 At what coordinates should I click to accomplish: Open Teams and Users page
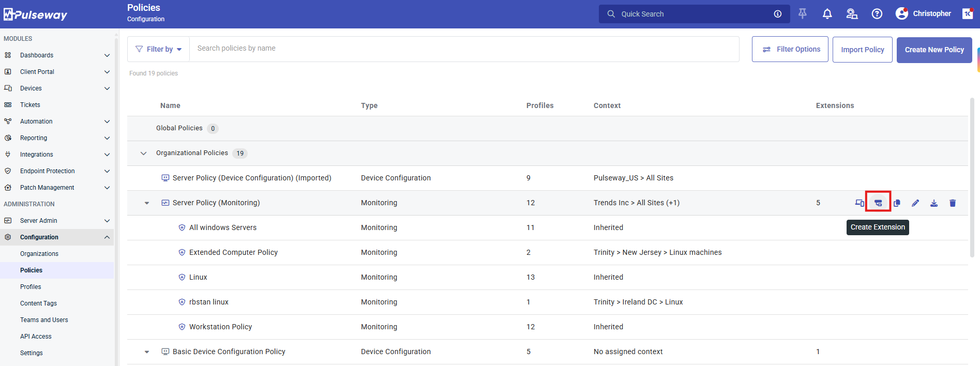pyautogui.click(x=44, y=320)
